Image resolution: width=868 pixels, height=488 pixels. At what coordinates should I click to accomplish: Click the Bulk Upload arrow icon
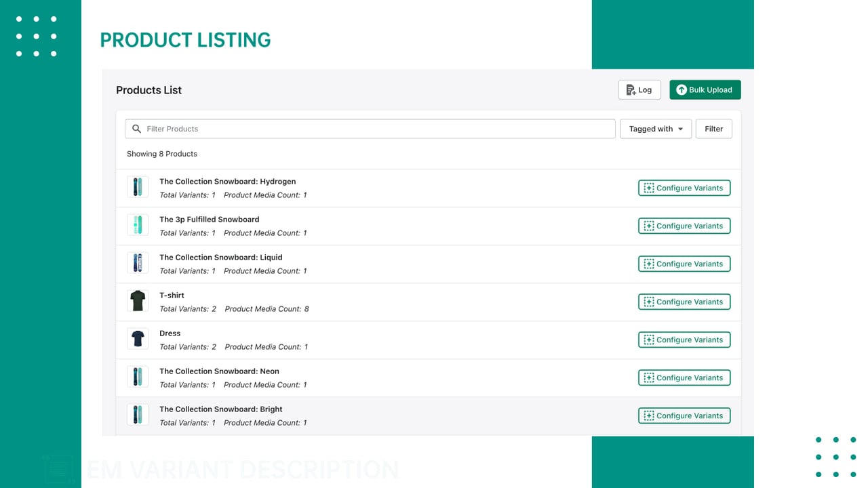(682, 90)
